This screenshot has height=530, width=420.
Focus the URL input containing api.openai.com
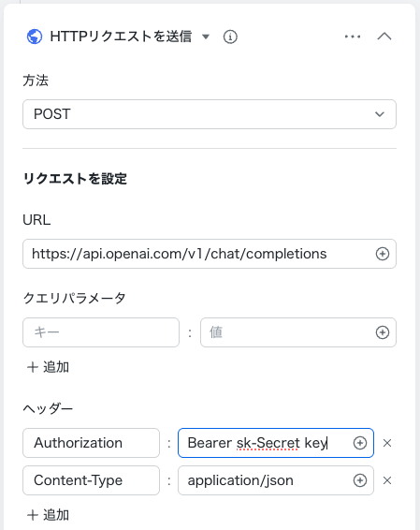210,254
